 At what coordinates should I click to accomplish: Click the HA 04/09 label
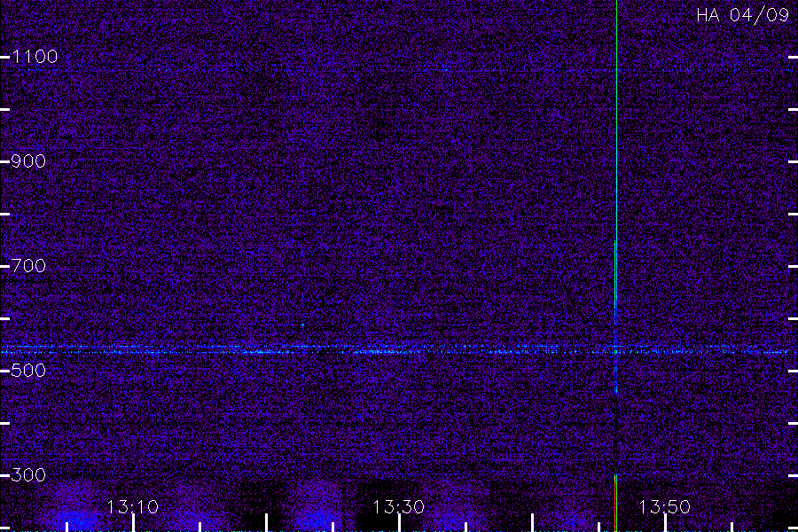coord(742,15)
